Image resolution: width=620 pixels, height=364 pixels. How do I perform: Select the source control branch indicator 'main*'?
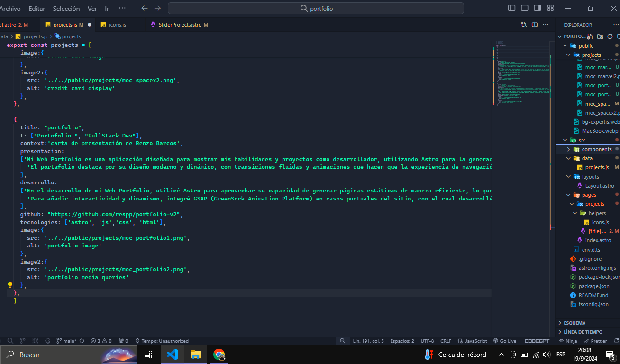[69, 341]
